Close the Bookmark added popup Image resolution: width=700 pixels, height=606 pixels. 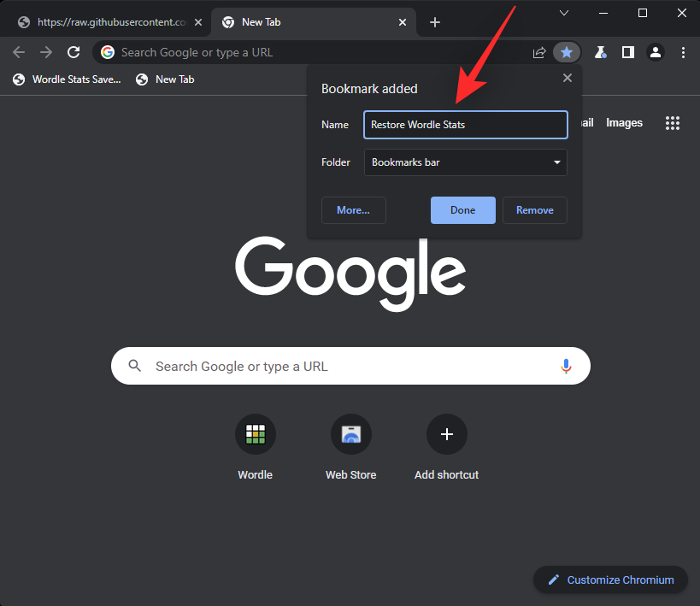tap(567, 78)
